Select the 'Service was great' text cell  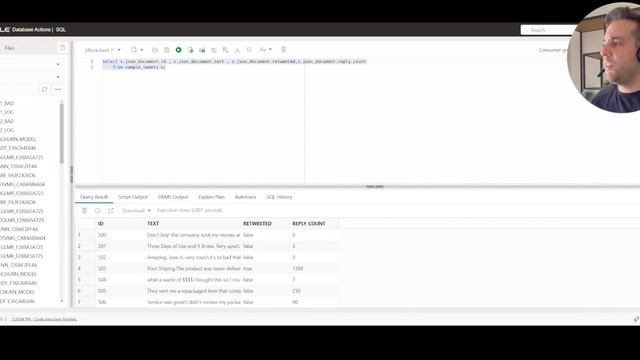[x=193, y=302]
